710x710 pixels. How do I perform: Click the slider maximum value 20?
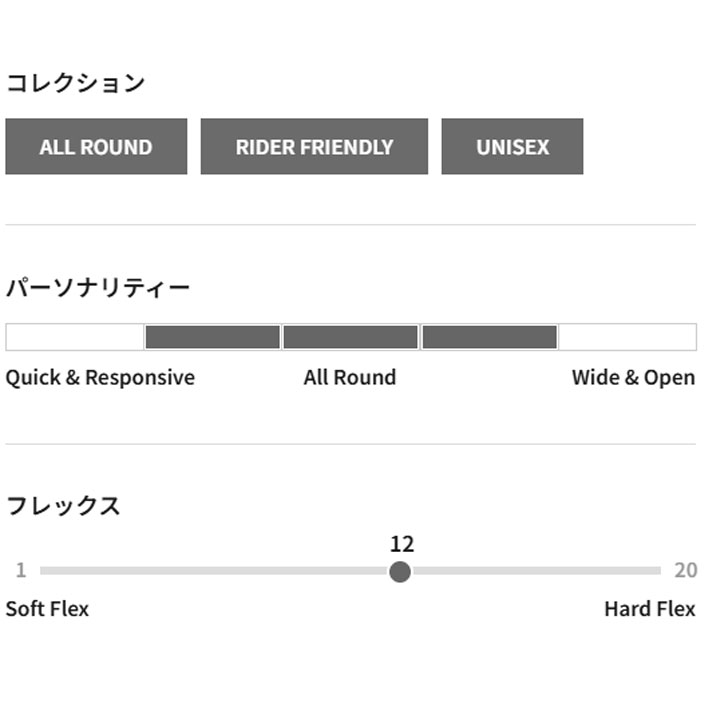(x=685, y=571)
